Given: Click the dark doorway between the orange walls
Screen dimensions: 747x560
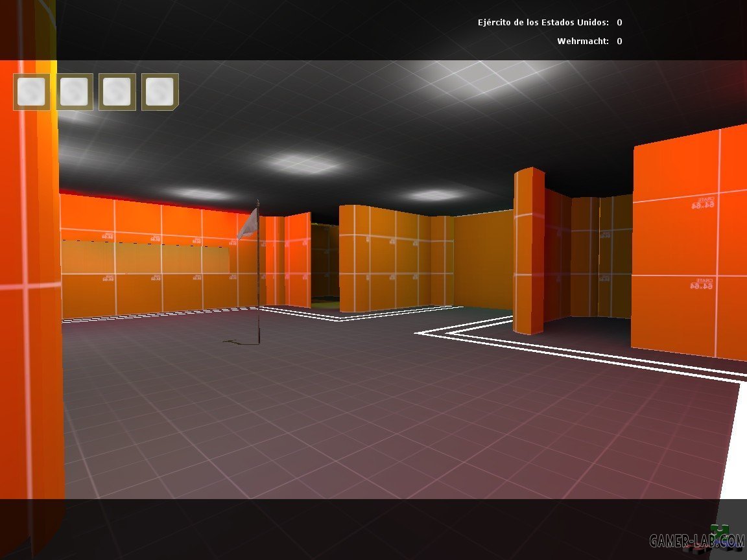Looking at the screenshot, I should pyautogui.click(x=324, y=264).
